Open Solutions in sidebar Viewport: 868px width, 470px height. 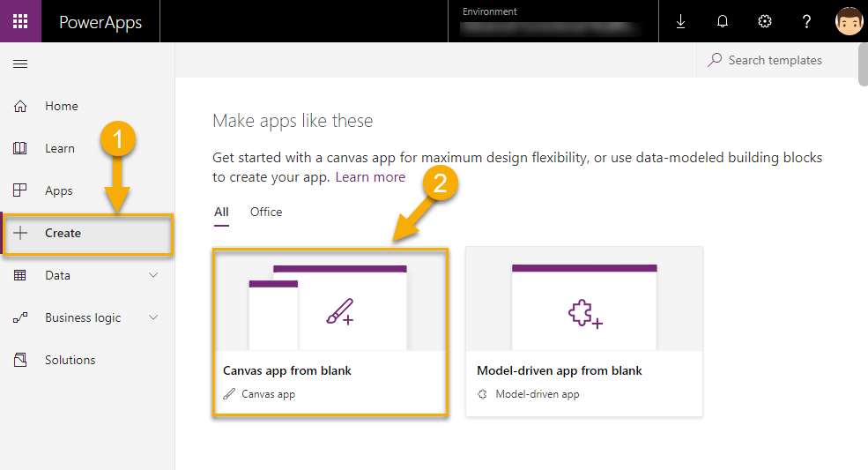pos(70,361)
